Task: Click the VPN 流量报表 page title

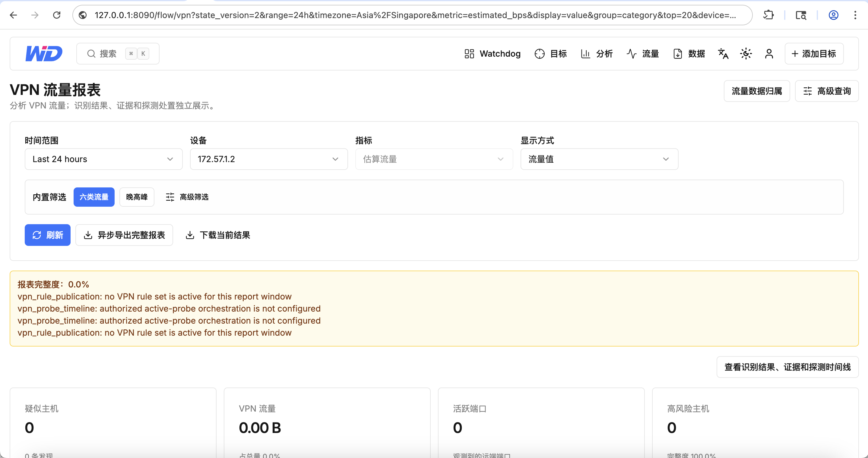Action: (x=55, y=90)
